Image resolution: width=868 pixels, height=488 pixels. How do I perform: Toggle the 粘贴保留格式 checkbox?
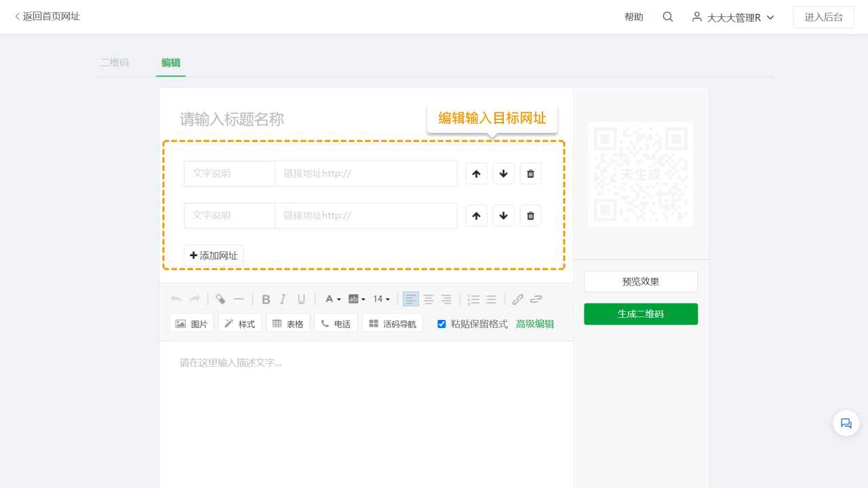441,324
